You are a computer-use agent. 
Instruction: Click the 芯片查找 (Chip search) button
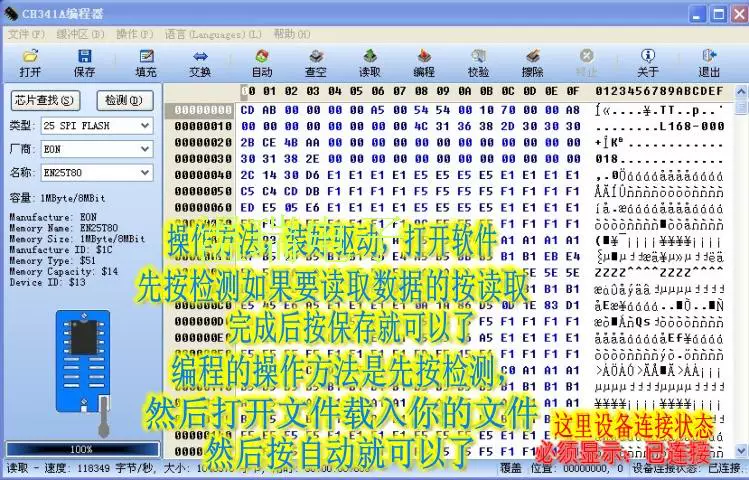pos(45,100)
